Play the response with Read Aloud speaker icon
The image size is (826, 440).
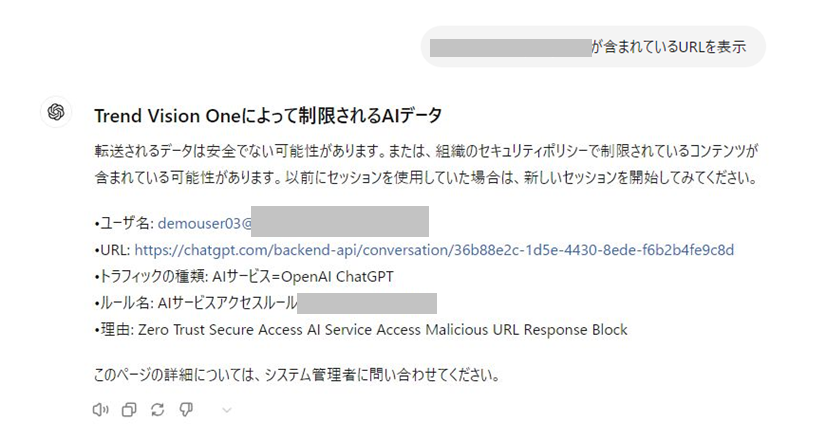[x=100, y=409]
